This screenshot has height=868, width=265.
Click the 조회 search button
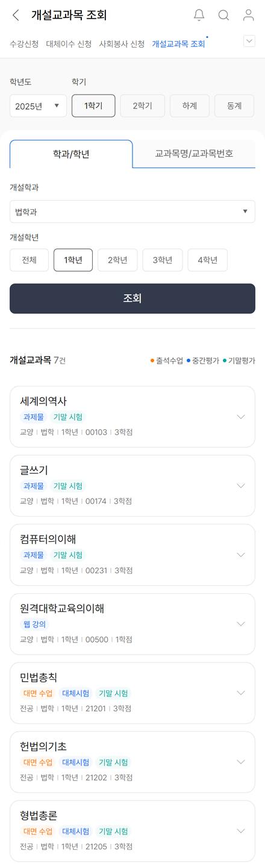point(132,298)
